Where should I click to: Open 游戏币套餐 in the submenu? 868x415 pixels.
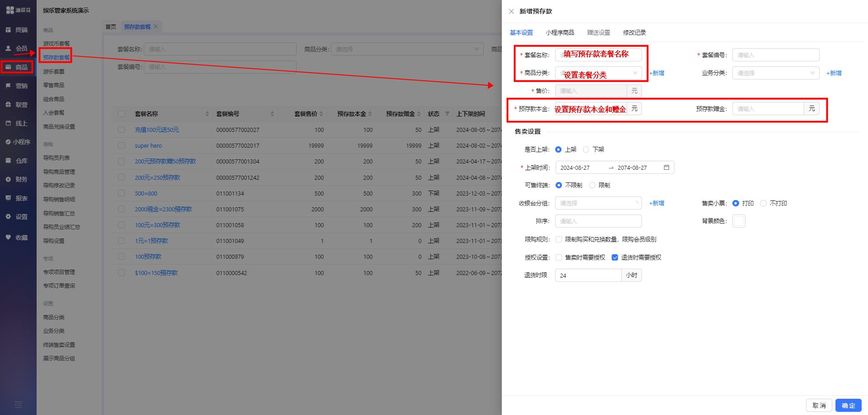point(57,44)
